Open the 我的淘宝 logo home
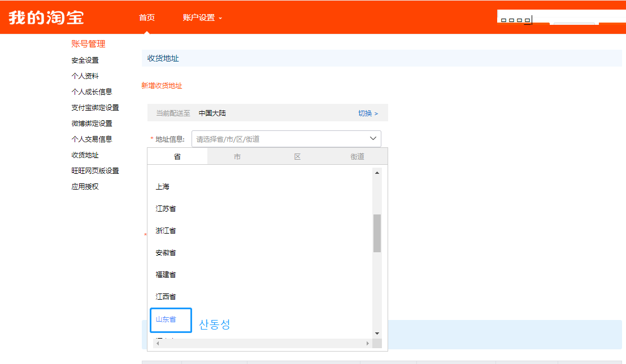This screenshot has width=626, height=364. pyautogui.click(x=46, y=17)
